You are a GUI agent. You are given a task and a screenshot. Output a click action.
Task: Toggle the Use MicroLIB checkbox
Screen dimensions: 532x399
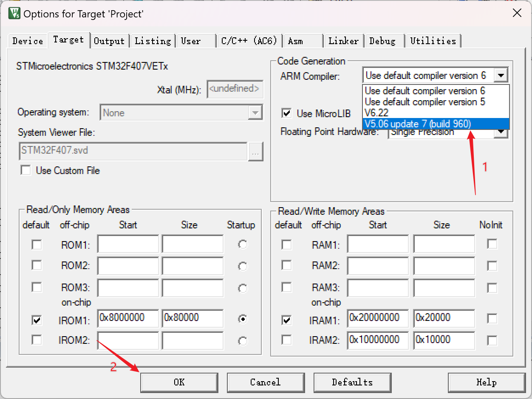pyautogui.click(x=287, y=113)
